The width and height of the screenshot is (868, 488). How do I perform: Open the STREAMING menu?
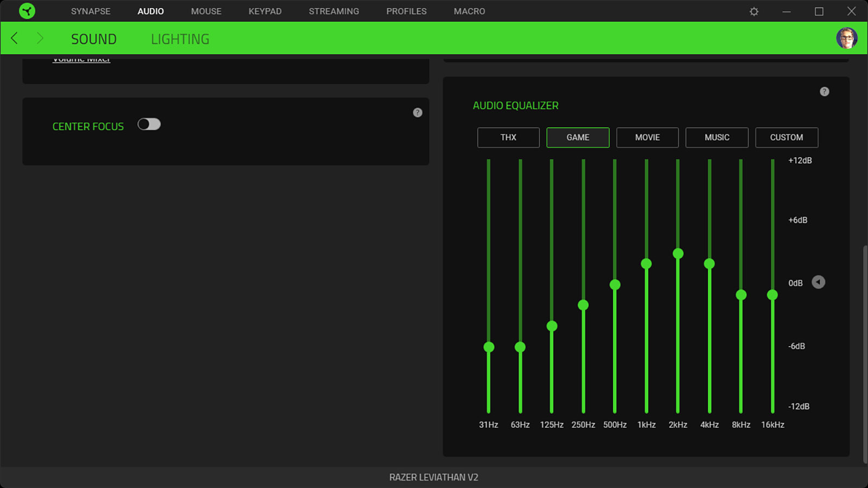(x=334, y=11)
